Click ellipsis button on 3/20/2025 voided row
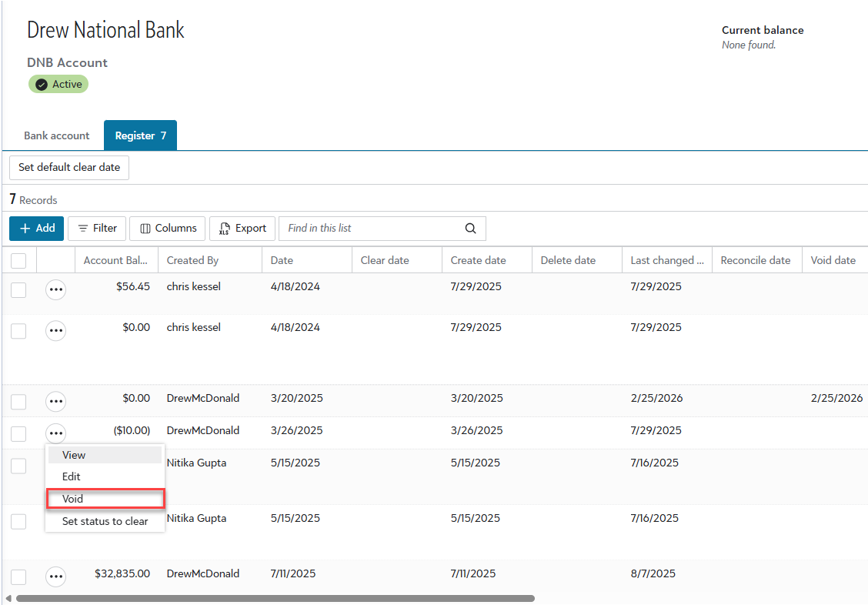This screenshot has width=868, height=605. 55,401
